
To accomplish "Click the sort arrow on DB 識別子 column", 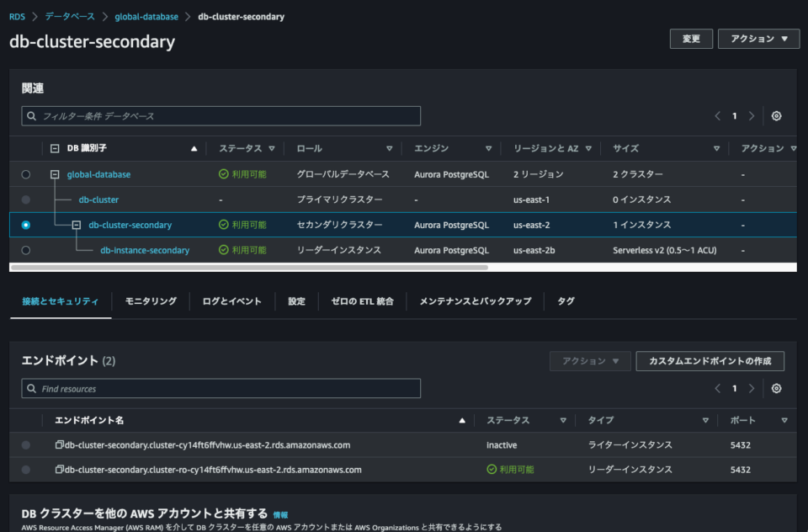I will click(193, 147).
